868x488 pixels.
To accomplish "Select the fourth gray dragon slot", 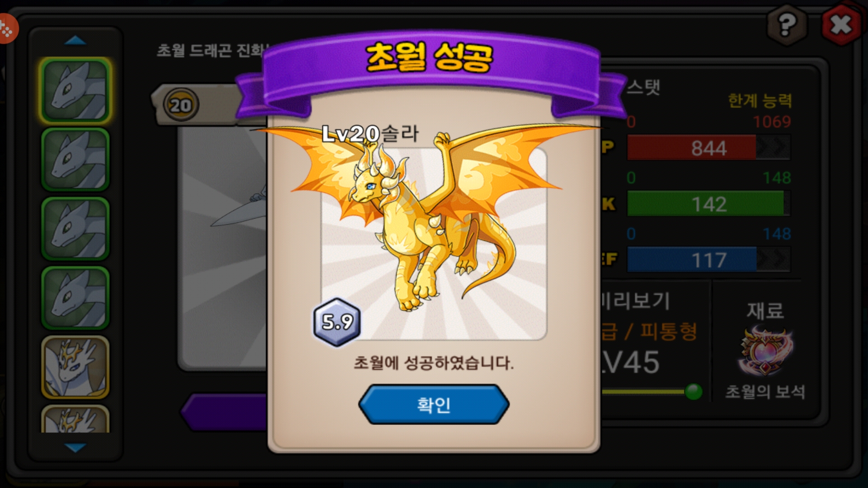I will coord(75,298).
